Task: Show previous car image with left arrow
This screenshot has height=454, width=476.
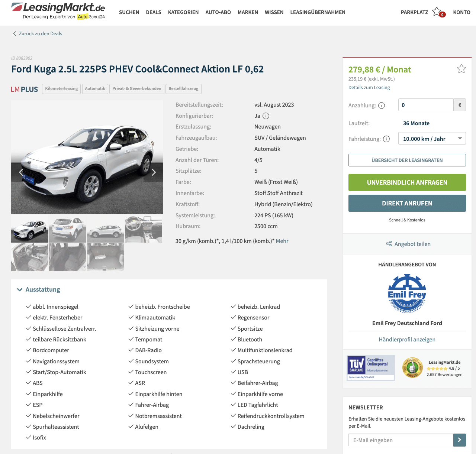Action: click(x=21, y=172)
